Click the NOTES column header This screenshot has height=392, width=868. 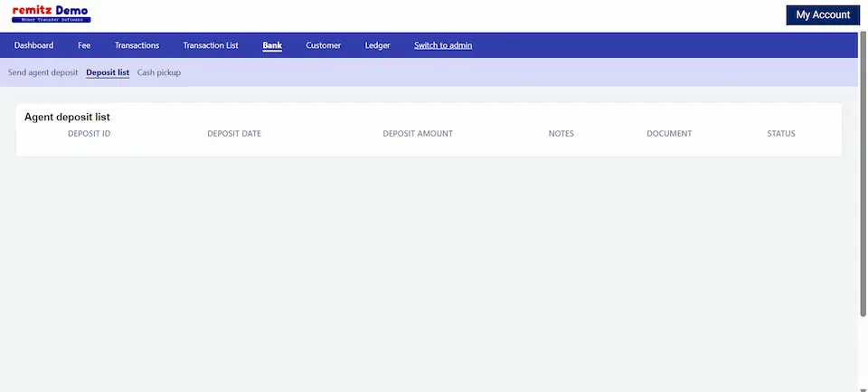[x=561, y=134]
